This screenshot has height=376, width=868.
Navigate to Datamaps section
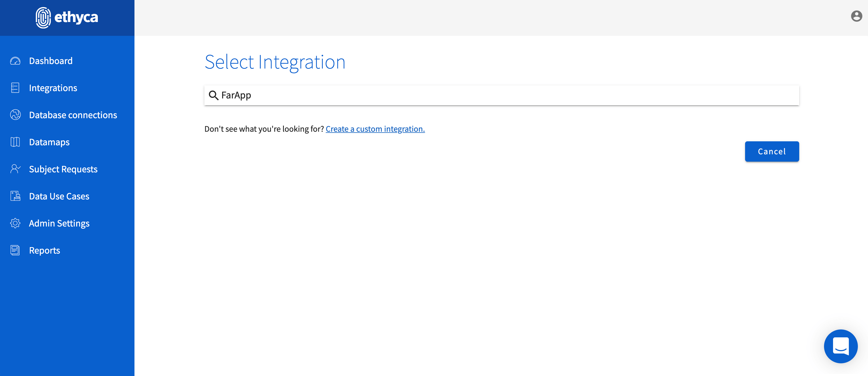[49, 142]
